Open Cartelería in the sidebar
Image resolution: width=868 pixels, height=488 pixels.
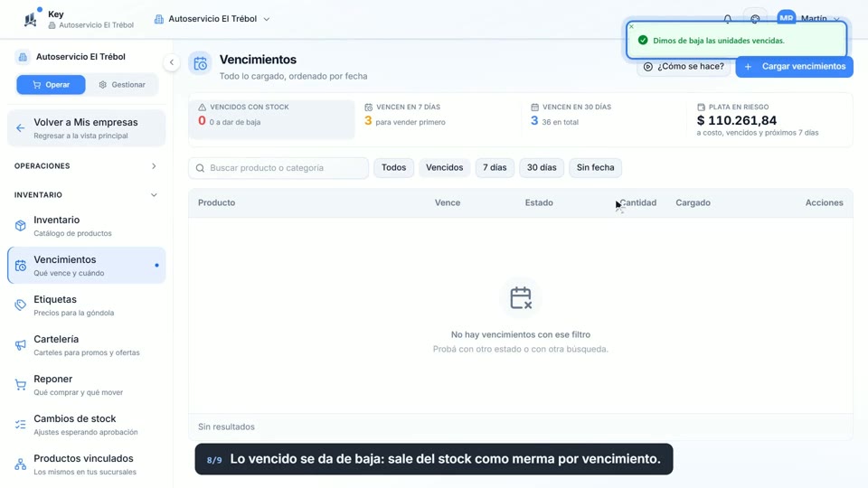87,345
